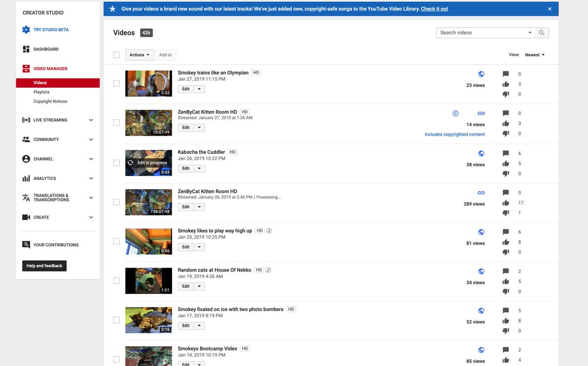Click in the Search videos field
The image size is (588, 366).
click(482, 33)
